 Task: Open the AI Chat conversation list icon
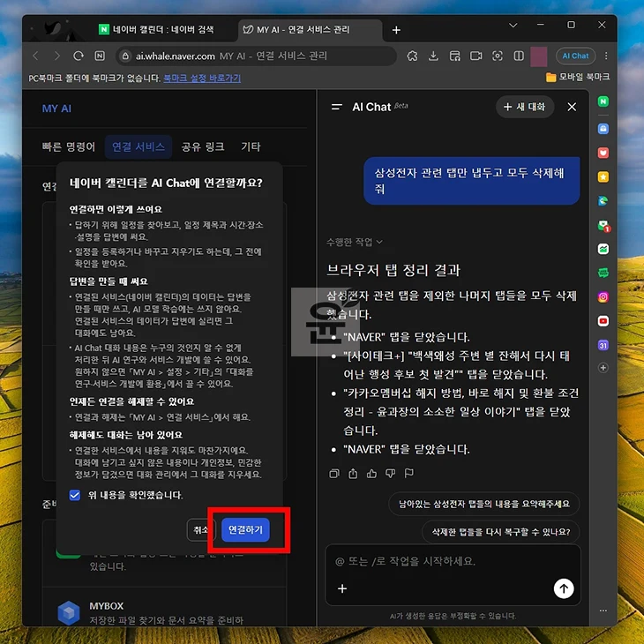pyautogui.click(x=337, y=107)
